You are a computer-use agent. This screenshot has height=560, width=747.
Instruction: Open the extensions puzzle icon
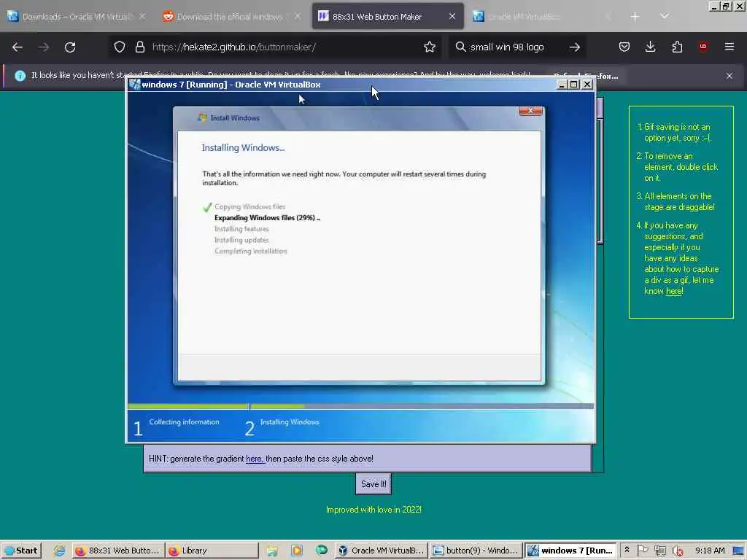(677, 47)
